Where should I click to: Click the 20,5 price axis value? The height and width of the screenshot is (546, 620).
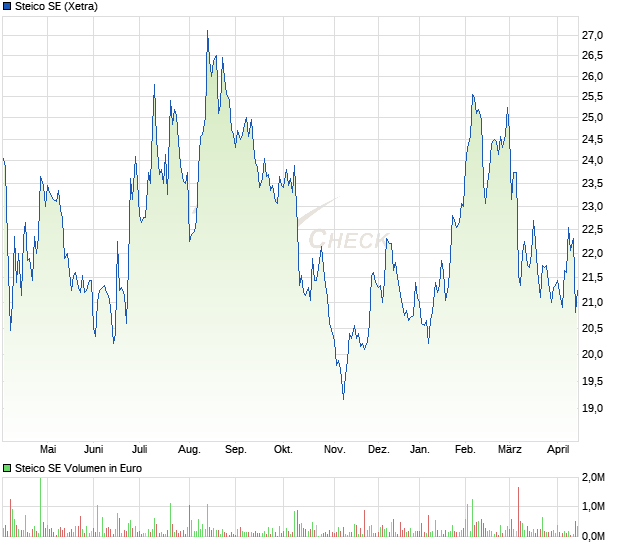pos(592,328)
